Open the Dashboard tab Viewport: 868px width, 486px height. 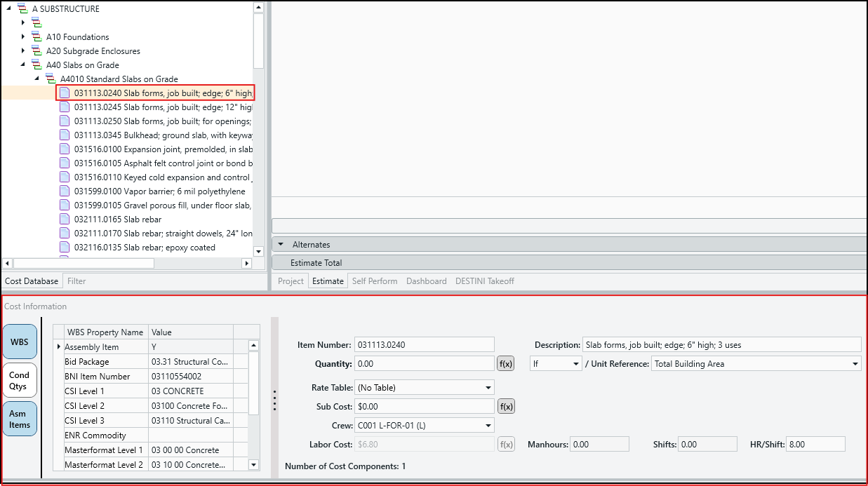tap(427, 281)
